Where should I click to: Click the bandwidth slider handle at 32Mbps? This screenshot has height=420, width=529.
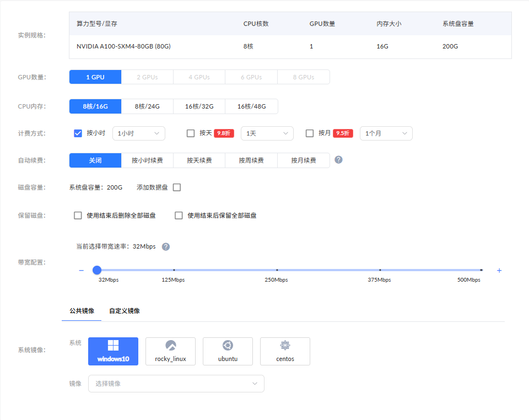(97, 270)
